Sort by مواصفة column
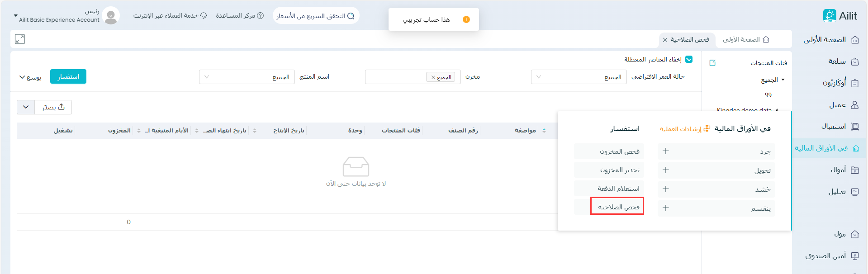 point(544,131)
